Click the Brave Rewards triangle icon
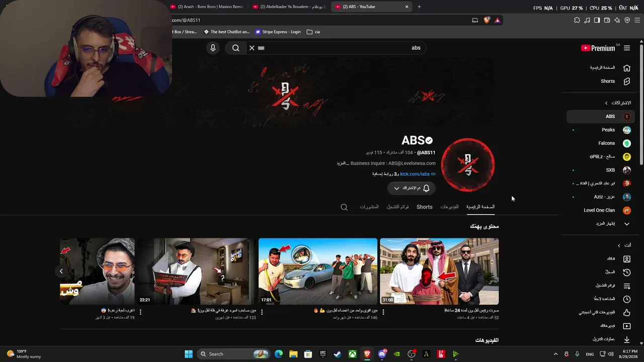The width and height of the screenshot is (644, 362). pos(497,20)
